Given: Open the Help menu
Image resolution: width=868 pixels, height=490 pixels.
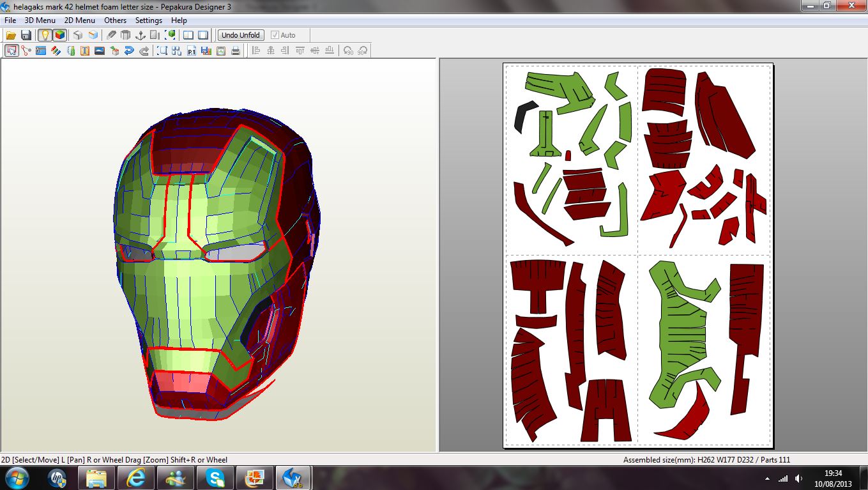Looking at the screenshot, I should pyautogui.click(x=179, y=20).
